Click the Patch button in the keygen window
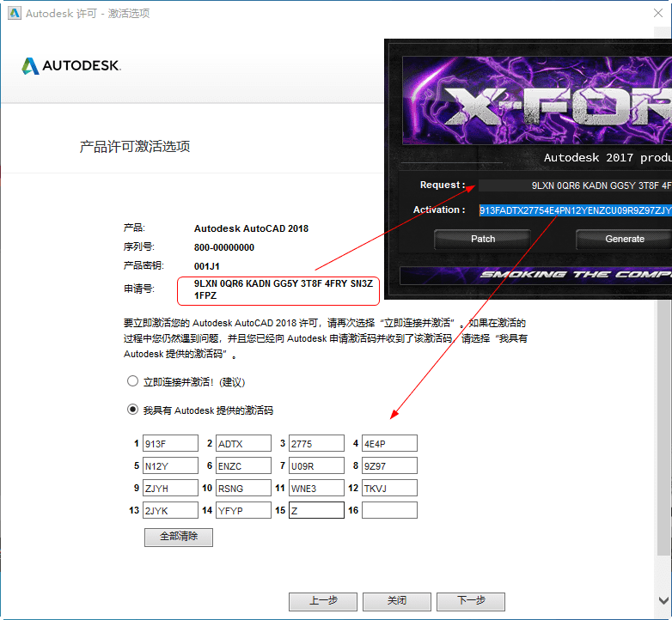The width and height of the screenshot is (672, 620). pos(483,239)
